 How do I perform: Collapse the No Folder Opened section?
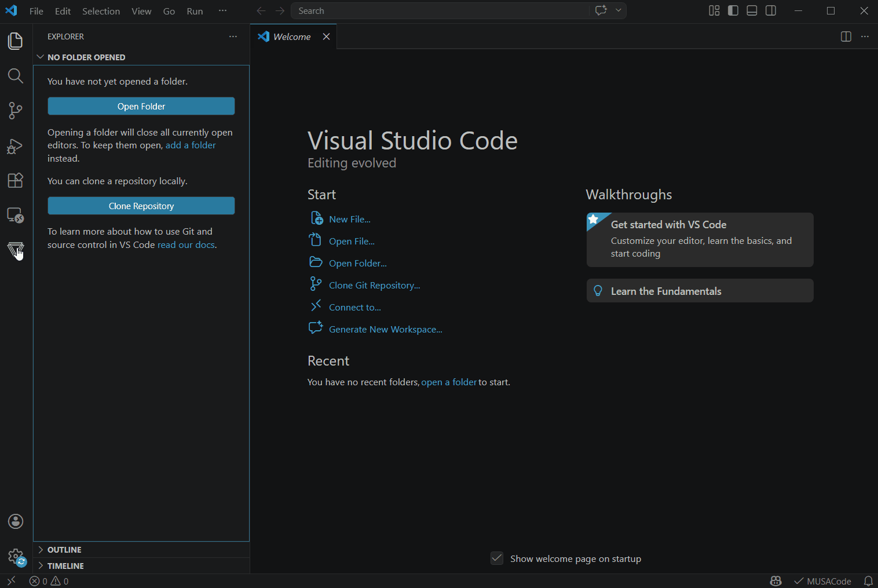141,57
